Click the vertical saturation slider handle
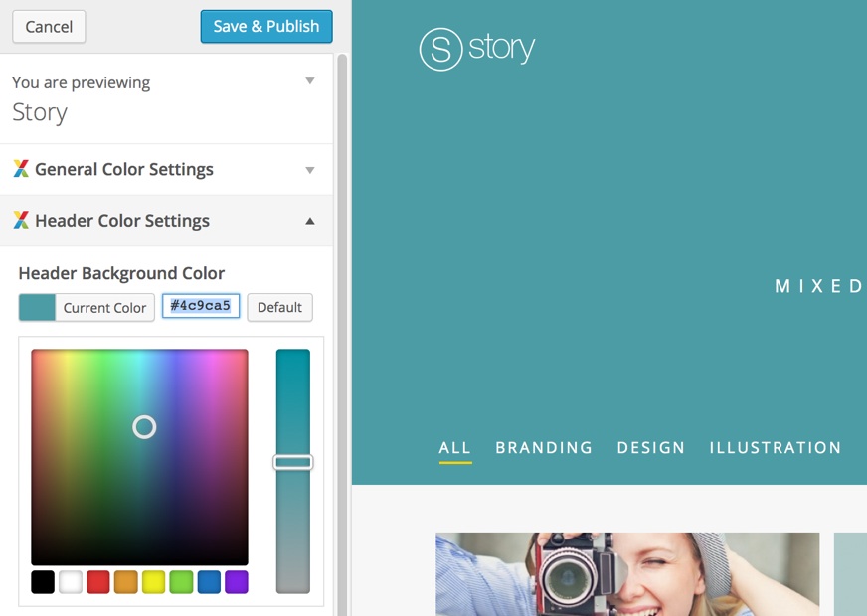Image resolution: width=867 pixels, height=616 pixels. click(x=293, y=462)
